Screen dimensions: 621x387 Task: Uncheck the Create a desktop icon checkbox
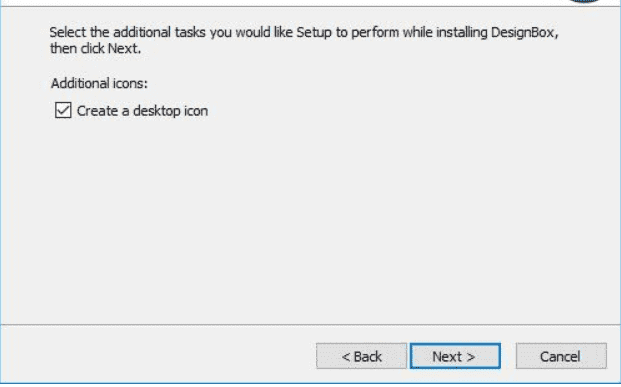pyautogui.click(x=63, y=111)
